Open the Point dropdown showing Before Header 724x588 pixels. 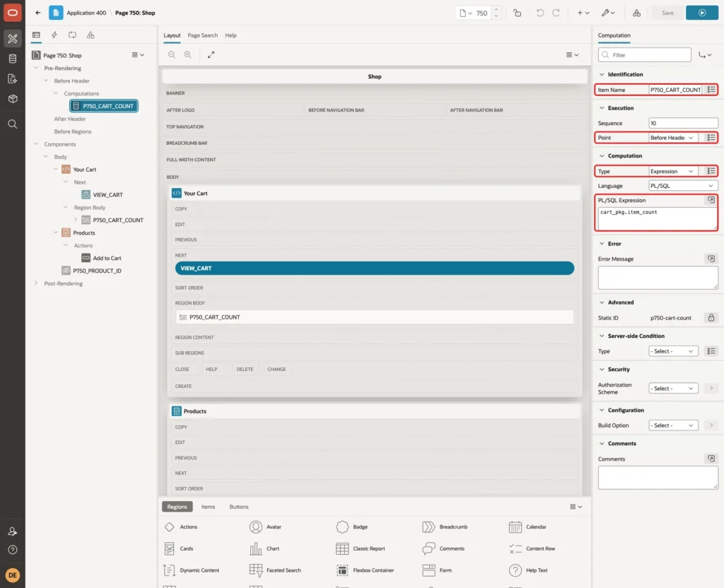672,138
